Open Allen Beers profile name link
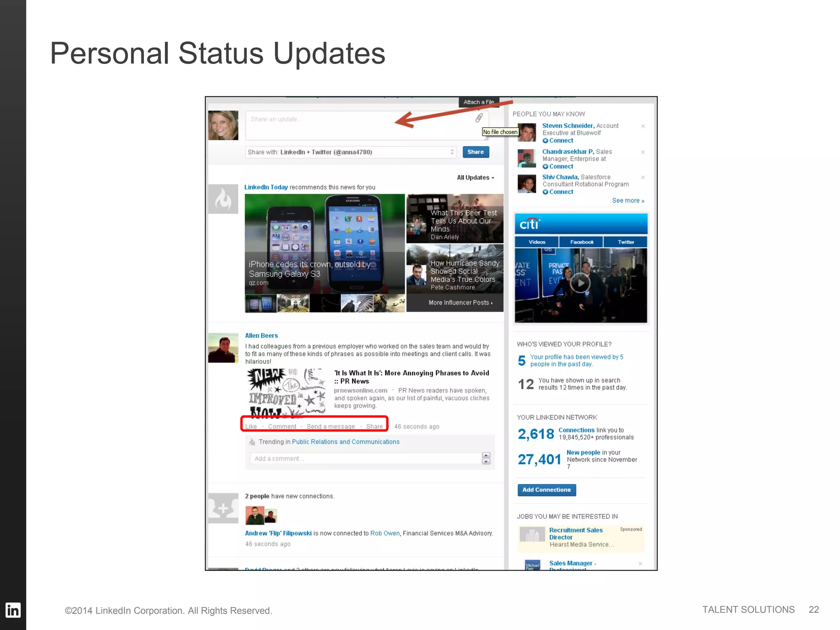Screen dimensions: 840x630 click(261, 336)
